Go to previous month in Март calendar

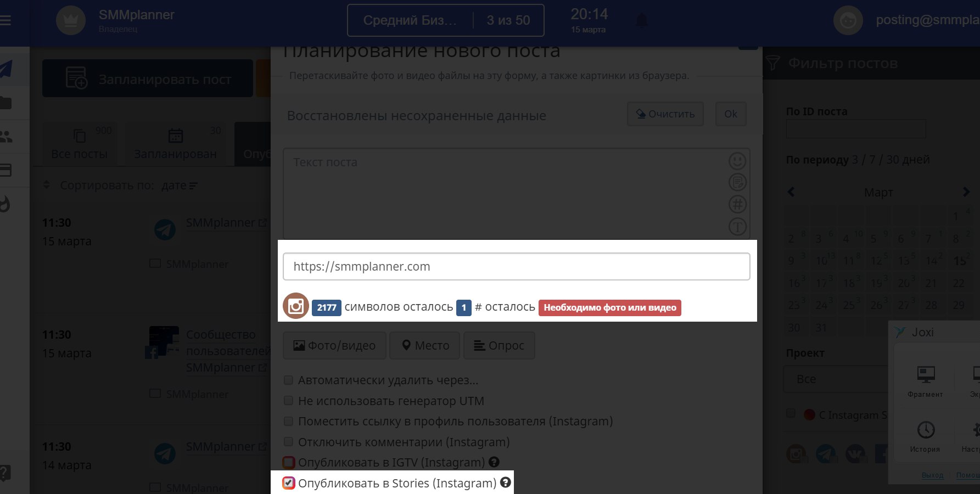coord(791,192)
